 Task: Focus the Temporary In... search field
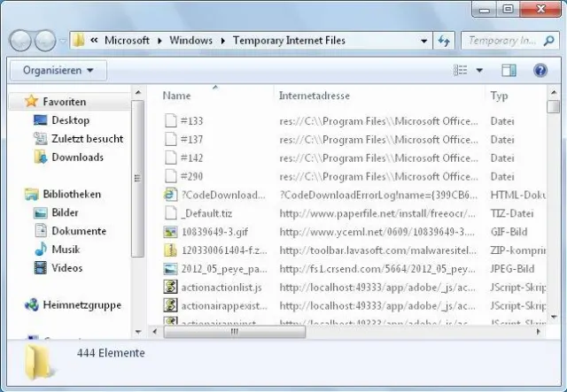pyautogui.click(x=502, y=41)
